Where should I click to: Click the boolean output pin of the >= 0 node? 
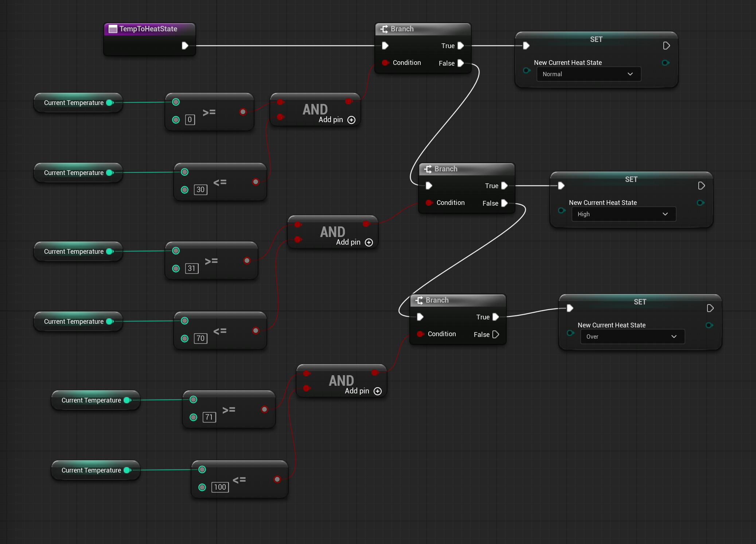tap(243, 112)
